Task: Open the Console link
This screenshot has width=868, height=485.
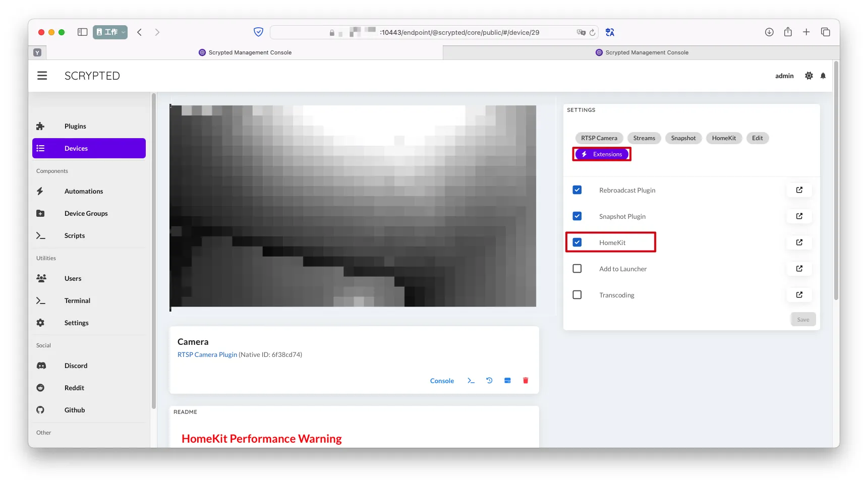Action: (442, 381)
